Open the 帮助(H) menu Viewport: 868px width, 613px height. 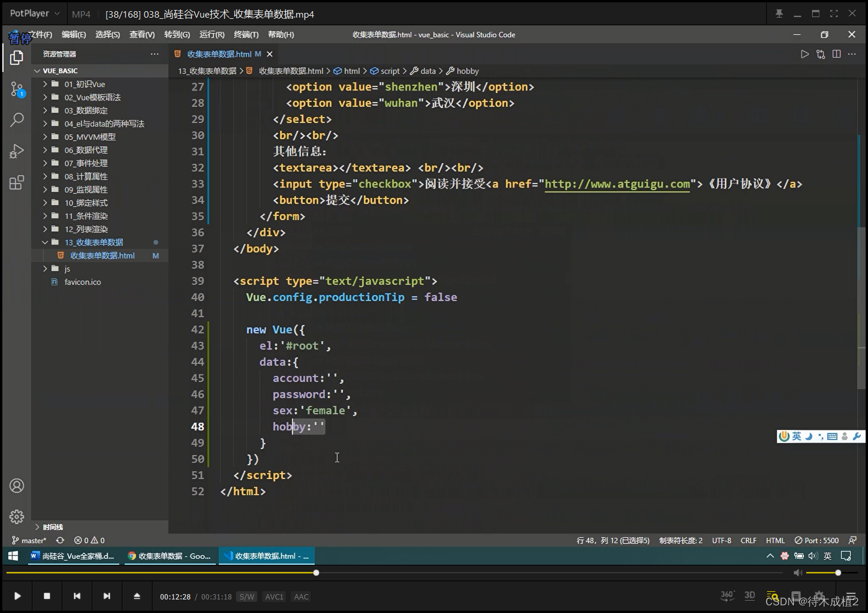(281, 35)
